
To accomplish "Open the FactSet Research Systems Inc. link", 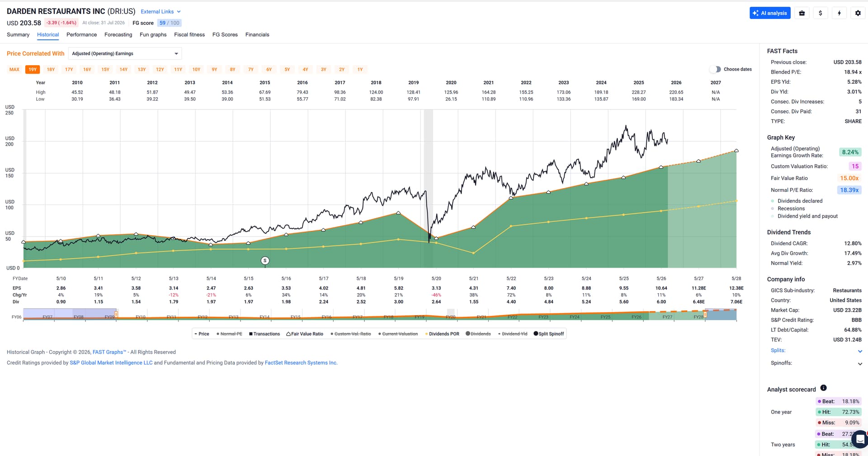I will (301, 363).
